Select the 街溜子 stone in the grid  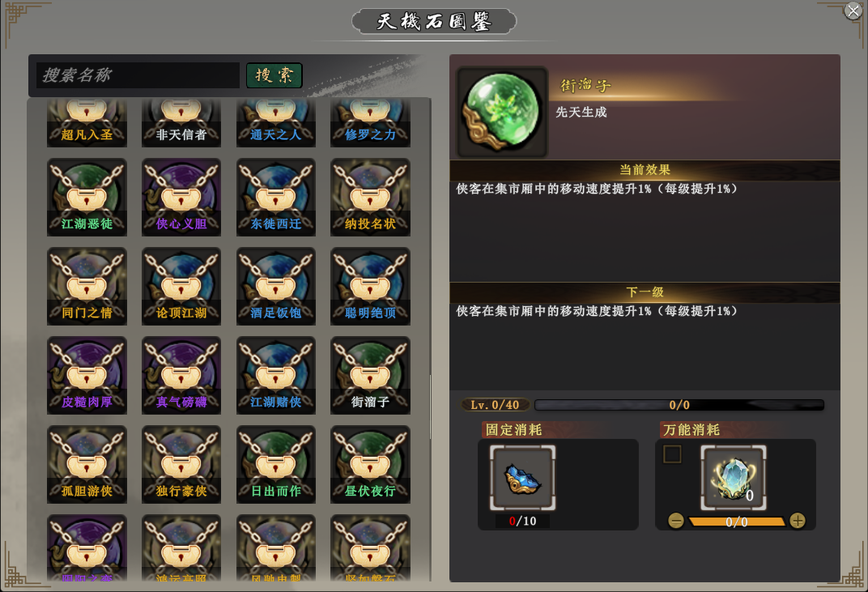point(370,376)
